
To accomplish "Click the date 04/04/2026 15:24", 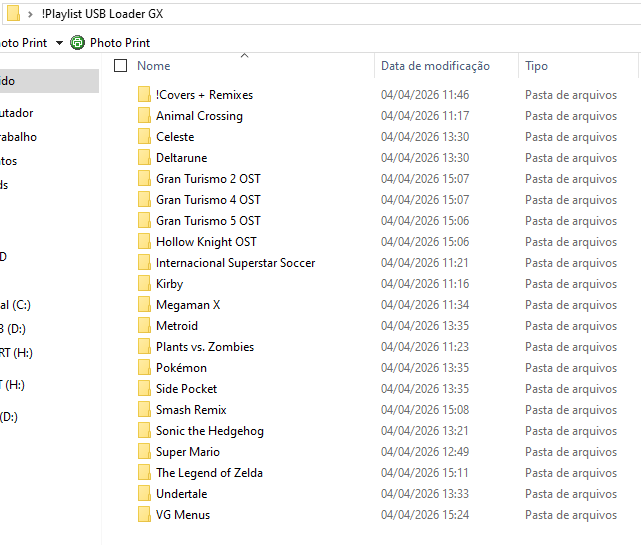I will click(425, 514).
